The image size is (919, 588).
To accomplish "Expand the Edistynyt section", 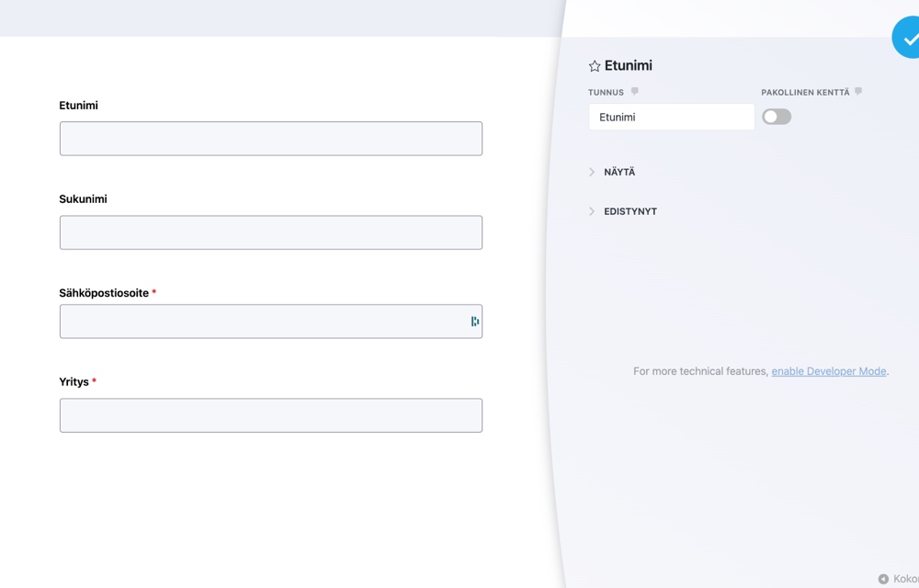I will click(x=630, y=211).
